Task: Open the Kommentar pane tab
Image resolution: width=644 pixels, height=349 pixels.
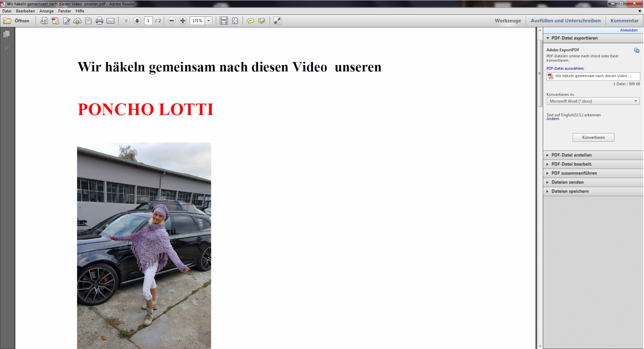Action: (624, 21)
